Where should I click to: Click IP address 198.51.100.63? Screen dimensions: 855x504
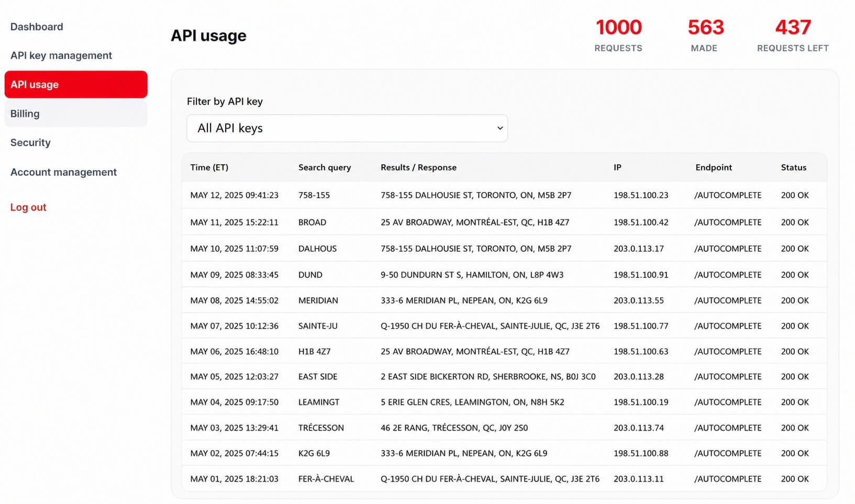641,352
